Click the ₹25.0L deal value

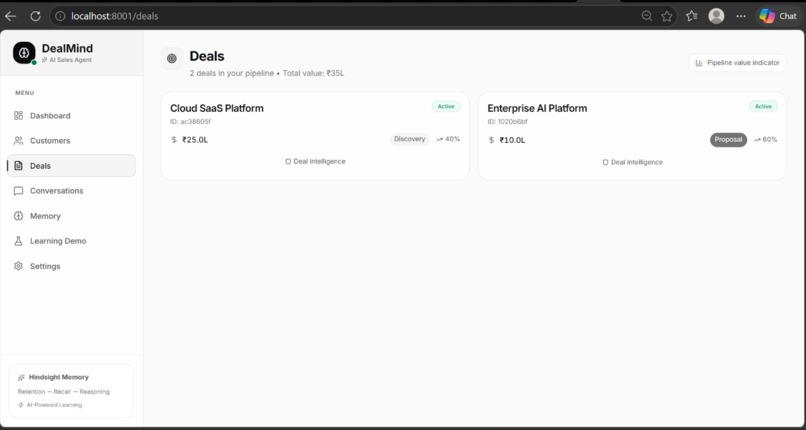coord(195,140)
